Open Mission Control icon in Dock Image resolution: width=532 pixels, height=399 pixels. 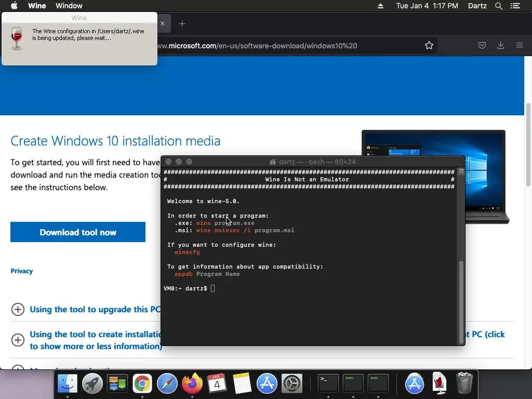click(117, 383)
